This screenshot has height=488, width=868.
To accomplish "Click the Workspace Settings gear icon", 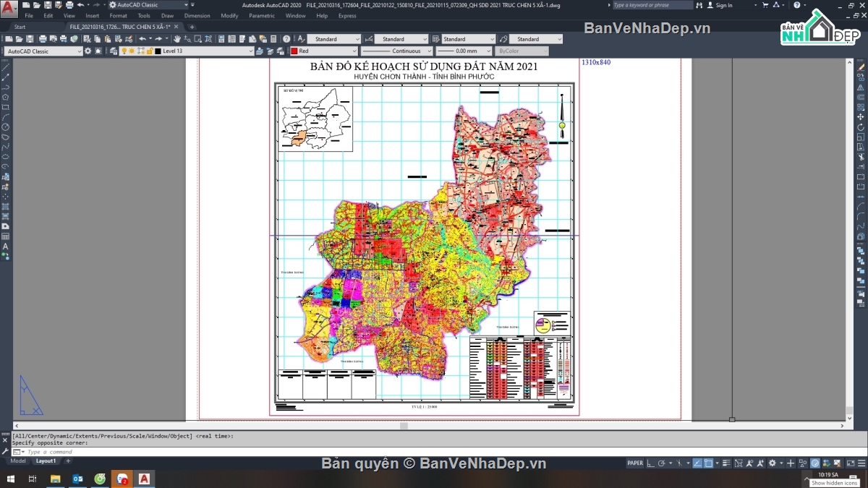I will [x=88, y=51].
